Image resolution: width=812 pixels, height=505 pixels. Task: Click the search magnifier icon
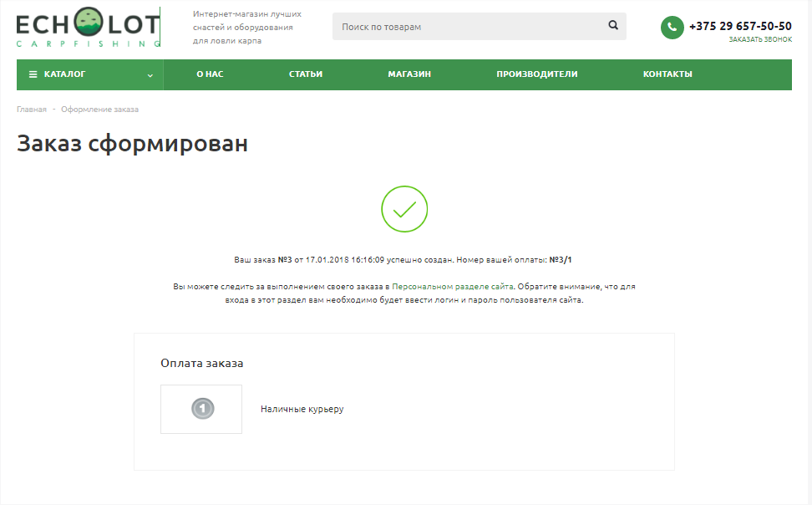[x=613, y=25]
